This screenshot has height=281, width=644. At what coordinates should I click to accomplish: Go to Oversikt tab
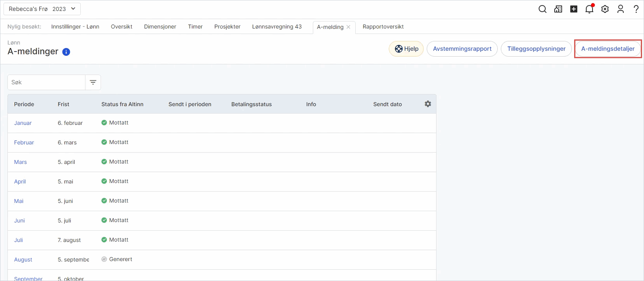coord(122,27)
